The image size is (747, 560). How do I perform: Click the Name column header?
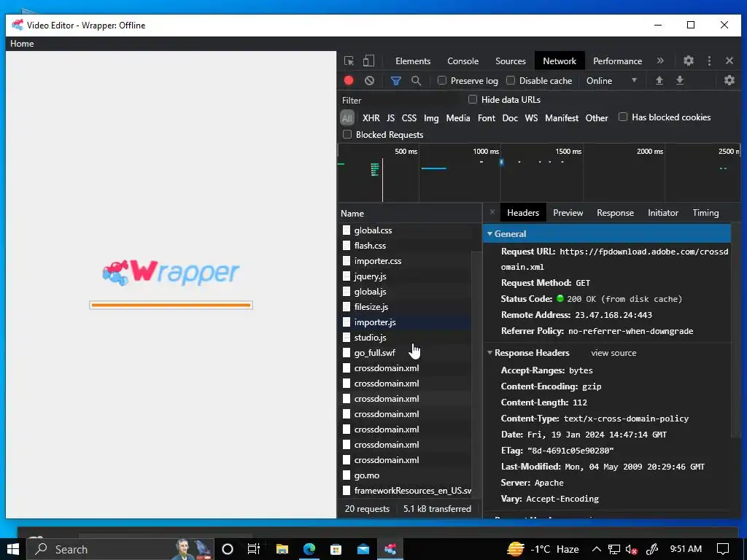click(409, 214)
